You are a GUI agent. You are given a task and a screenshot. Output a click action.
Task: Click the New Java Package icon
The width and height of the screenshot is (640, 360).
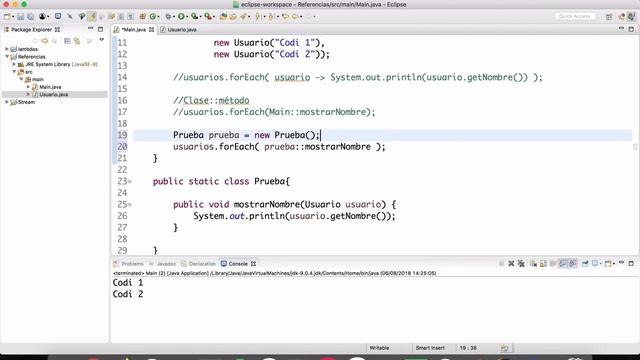click(142, 17)
